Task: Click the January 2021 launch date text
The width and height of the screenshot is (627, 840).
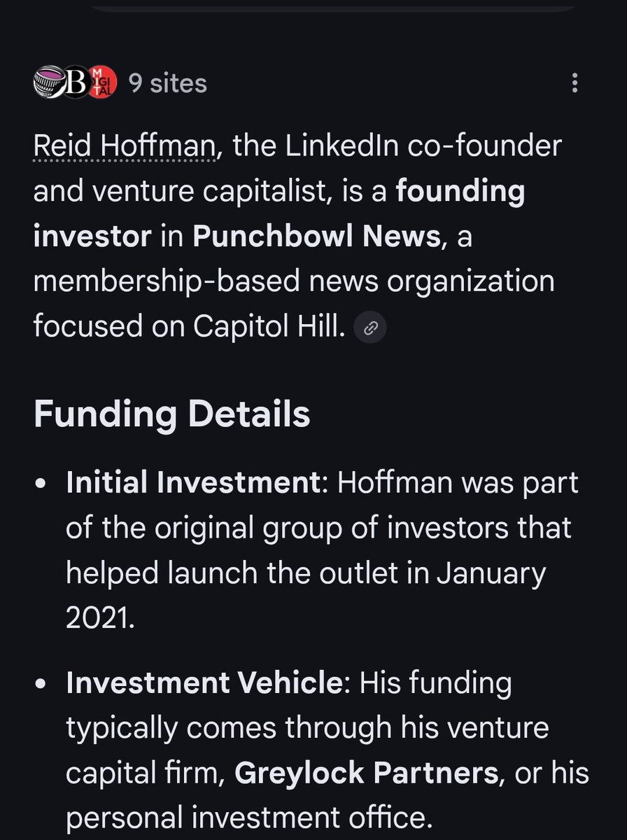Action: coord(490,574)
